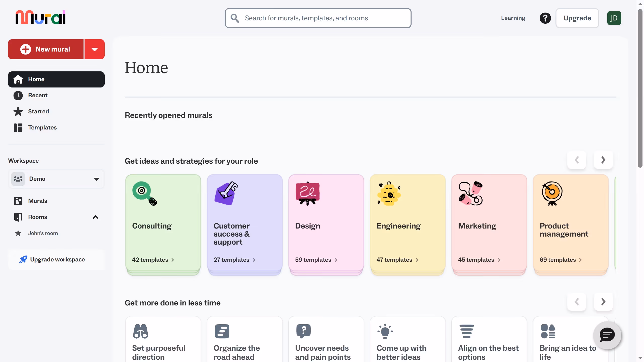The height and width of the screenshot is (362, 644).
Task: Open the chat support bubble icon
Action: [607, 335]
